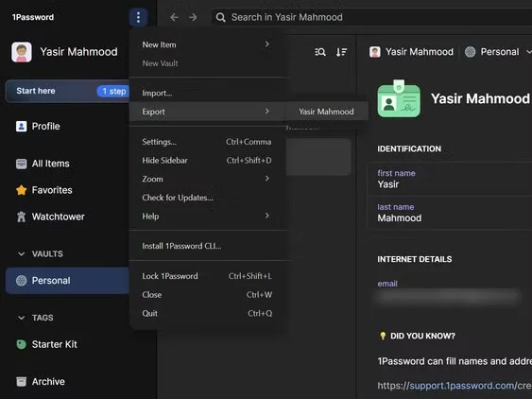This screenshot has height=399, width=532.
Task: Collapse the Tags section
Action: pyautogui.click(x=21, y=318)
